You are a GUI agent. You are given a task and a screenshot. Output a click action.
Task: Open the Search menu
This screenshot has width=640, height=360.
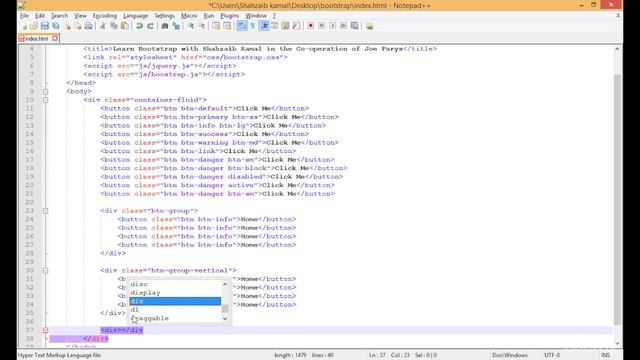(59, 16)
